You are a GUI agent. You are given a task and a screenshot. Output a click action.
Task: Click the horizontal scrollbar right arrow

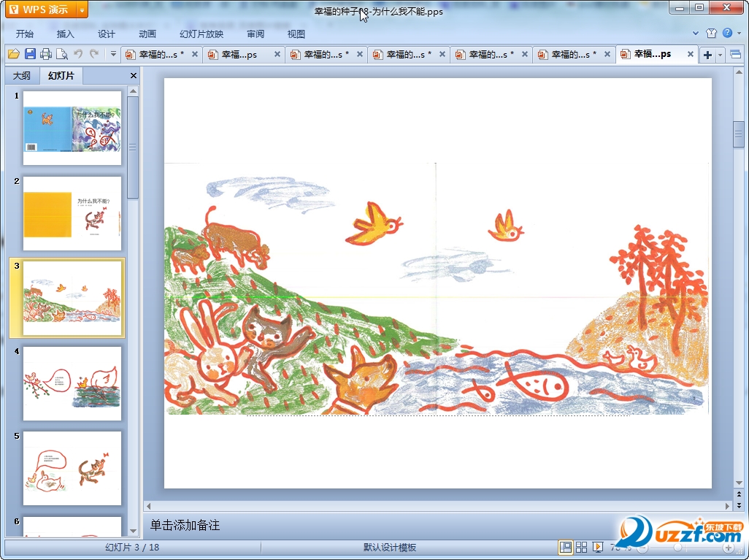pos(728,505)
